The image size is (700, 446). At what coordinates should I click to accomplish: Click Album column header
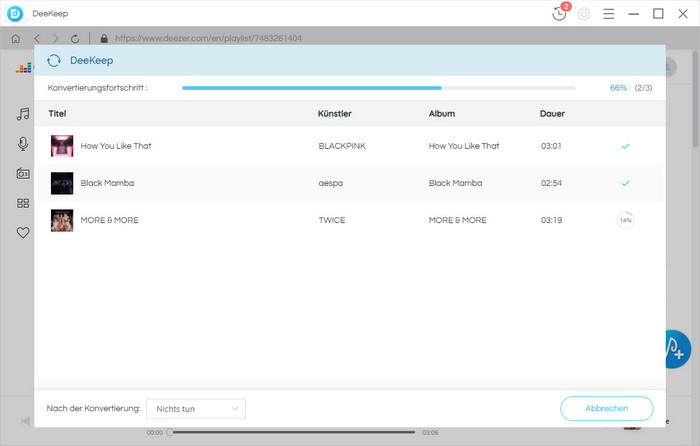pos(442,113)
